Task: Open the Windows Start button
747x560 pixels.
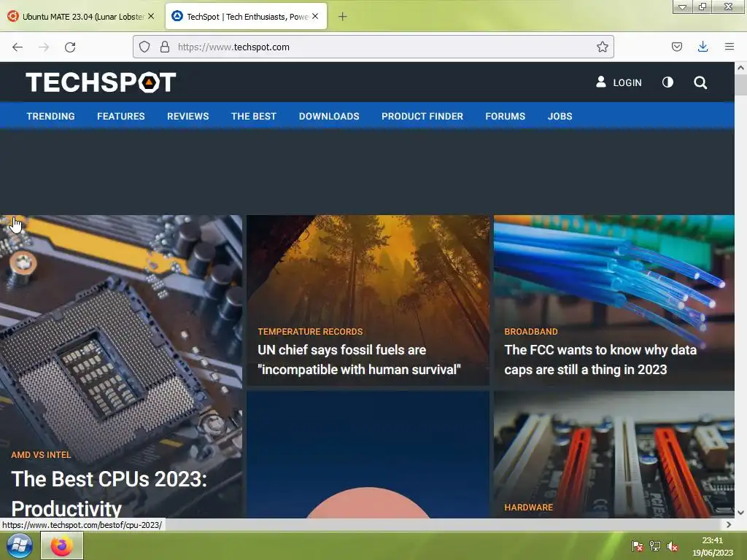Action: click(19, 545)
